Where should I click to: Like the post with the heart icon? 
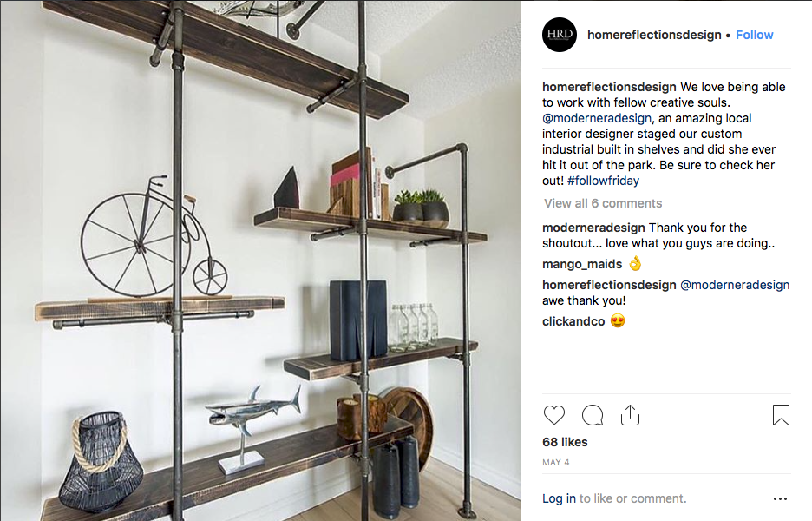tap(554, 415)
